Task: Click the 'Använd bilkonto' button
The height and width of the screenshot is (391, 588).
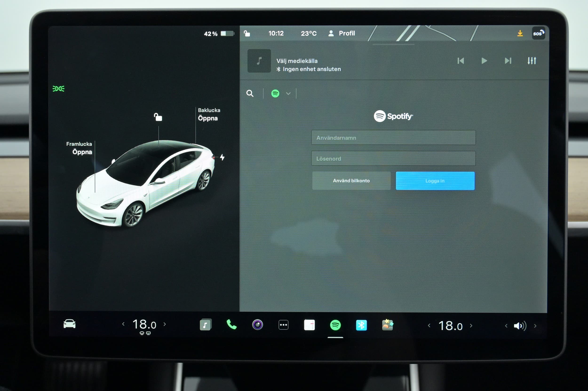Action: 351,181
